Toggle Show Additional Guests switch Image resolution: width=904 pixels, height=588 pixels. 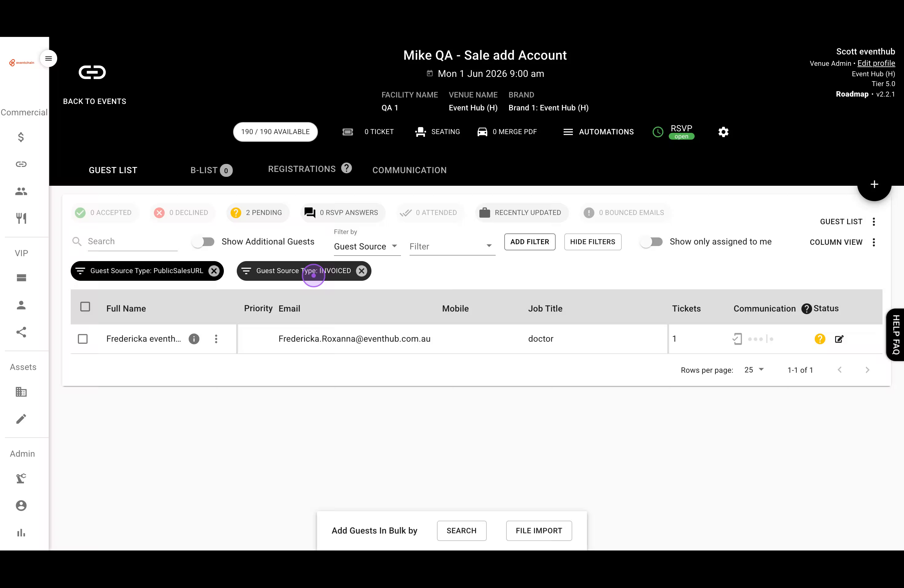203,242
